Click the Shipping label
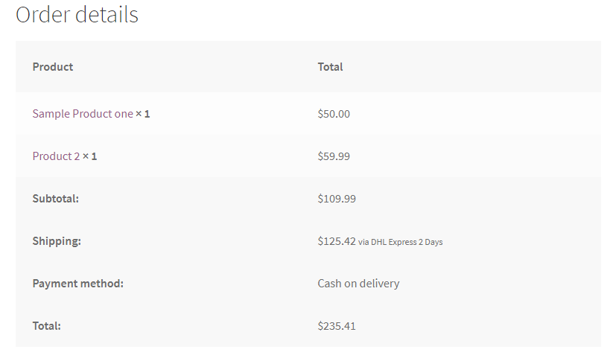The width and height of the screenshot is (616, 364). 57,241
